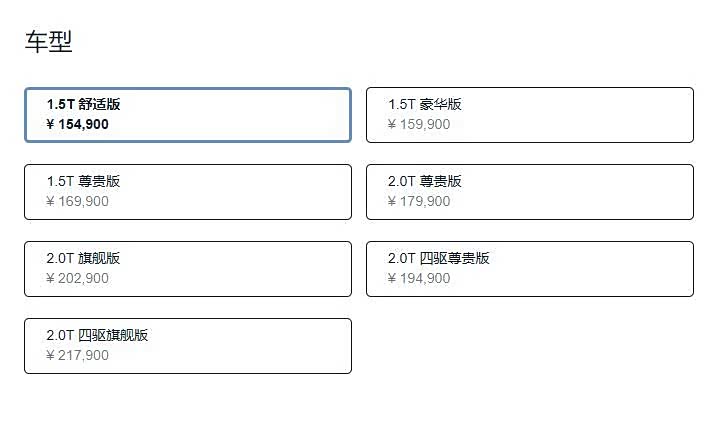Viewport: 727px width, 435px height.
Task: Click the "2.0T 四驱尊贵版" name label
Action: (x=439, y=258)
